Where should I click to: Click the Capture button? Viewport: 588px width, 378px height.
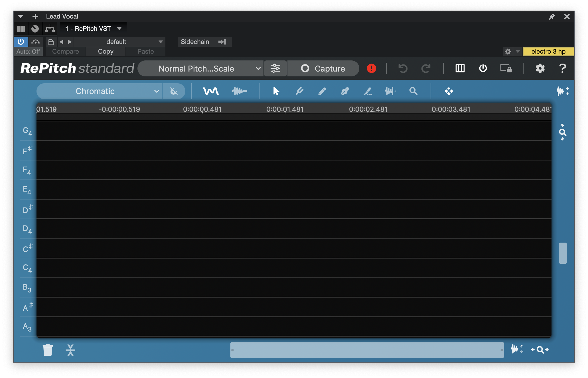pyautogui.click(x=323, y=68)
